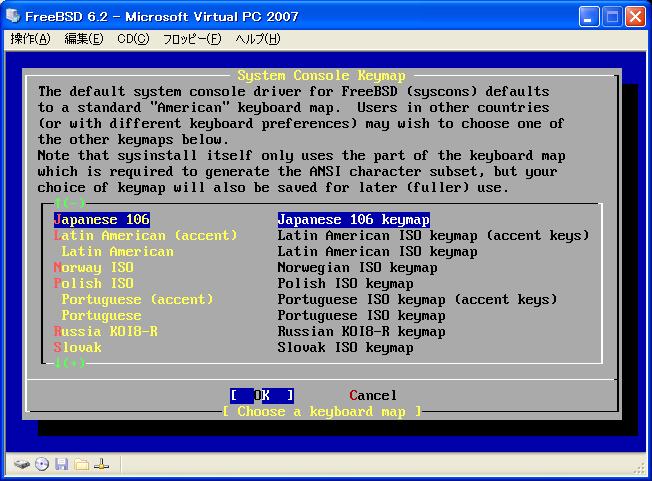Close the Virtual PC window
652x481 pixels.
[635, 17]
